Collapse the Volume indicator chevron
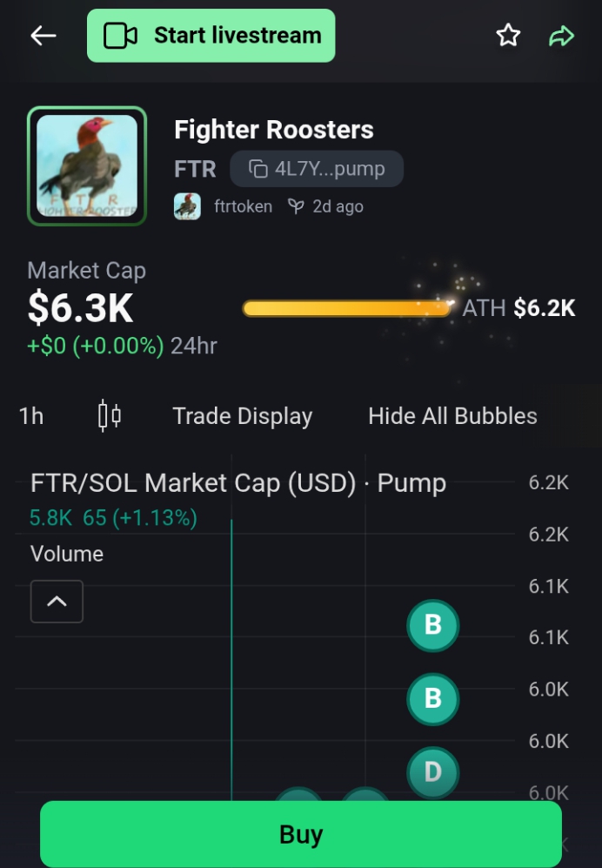602x868 pixels. pos(57,601)
